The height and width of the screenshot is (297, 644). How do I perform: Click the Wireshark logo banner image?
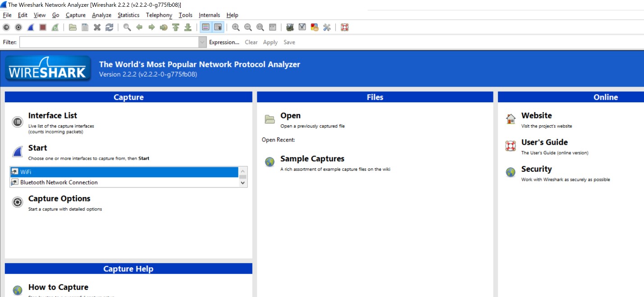point(48,69)
